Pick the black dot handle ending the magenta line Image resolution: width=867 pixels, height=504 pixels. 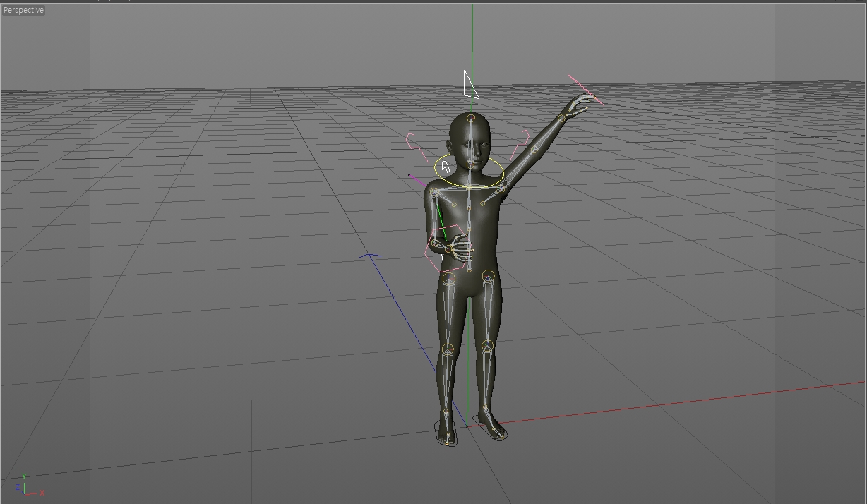[409, 175]
